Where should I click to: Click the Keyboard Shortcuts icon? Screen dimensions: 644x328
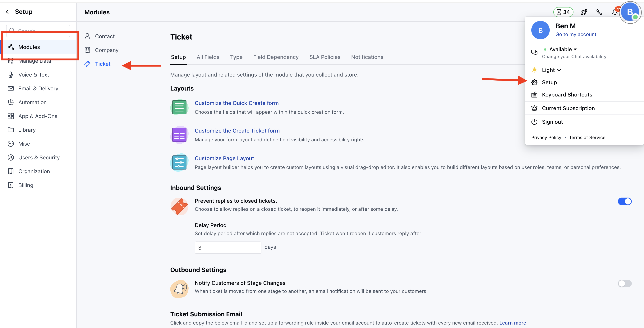point(534,95)
